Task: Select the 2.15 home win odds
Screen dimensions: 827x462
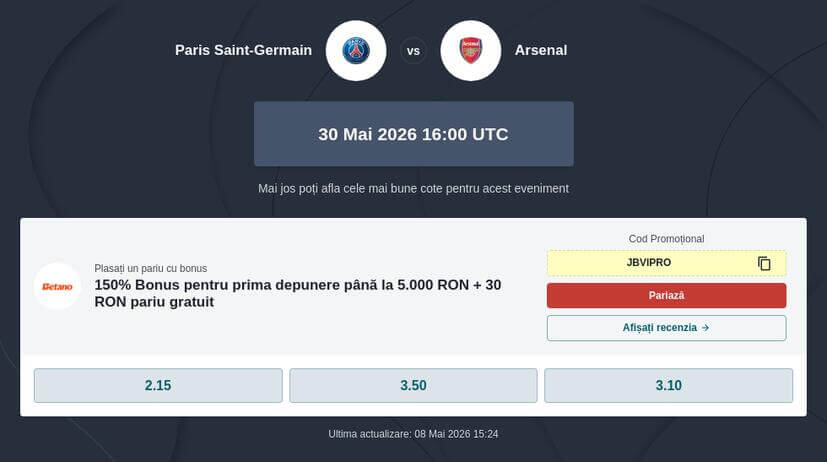Action: coord(158,386)
